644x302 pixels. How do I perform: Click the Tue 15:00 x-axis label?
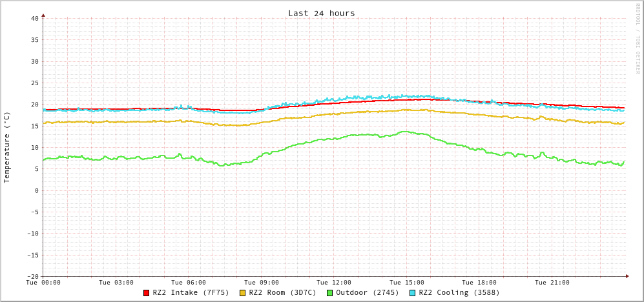click(406, 283)
